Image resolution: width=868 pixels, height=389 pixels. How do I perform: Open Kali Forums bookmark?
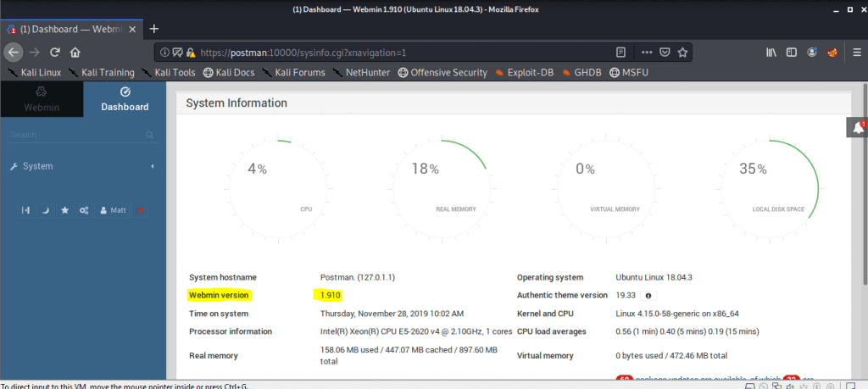coord(294,73)
